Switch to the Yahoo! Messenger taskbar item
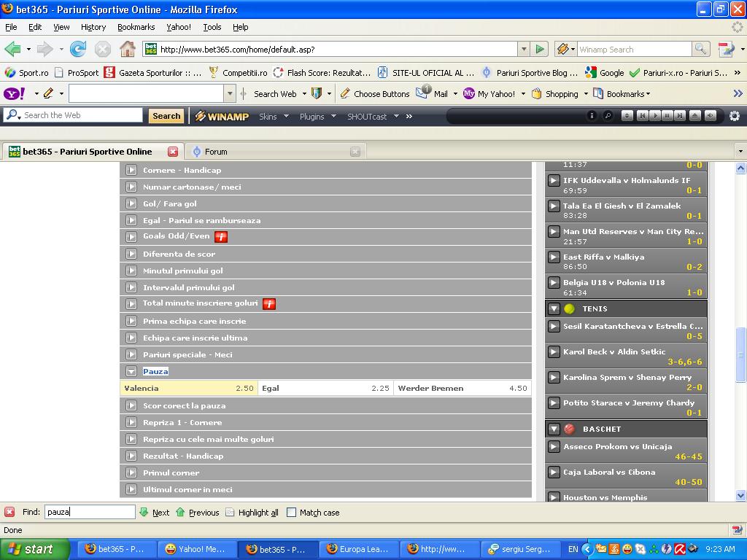Image resolution: width=747 pixels, height=560 pixels. pos(196,549)
